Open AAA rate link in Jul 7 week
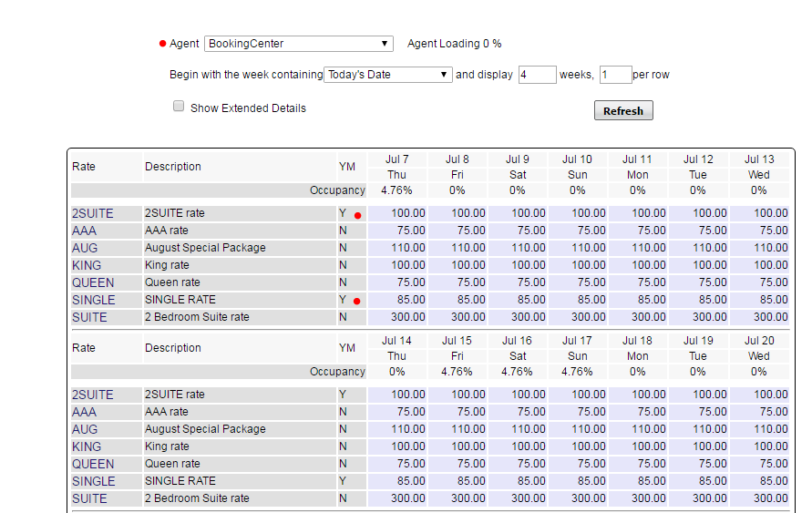The image size is (812, 513). click(84, 231)
